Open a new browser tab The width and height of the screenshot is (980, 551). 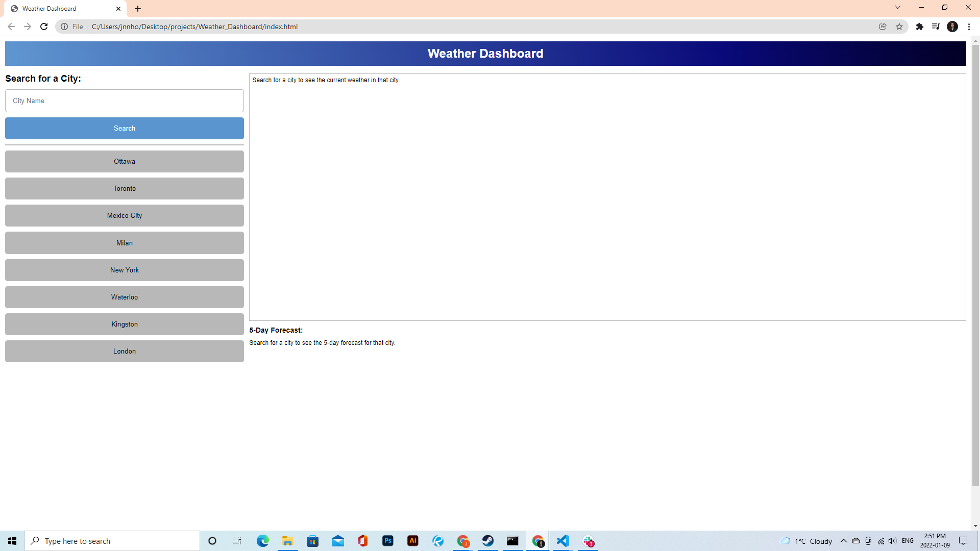[138, 9]
